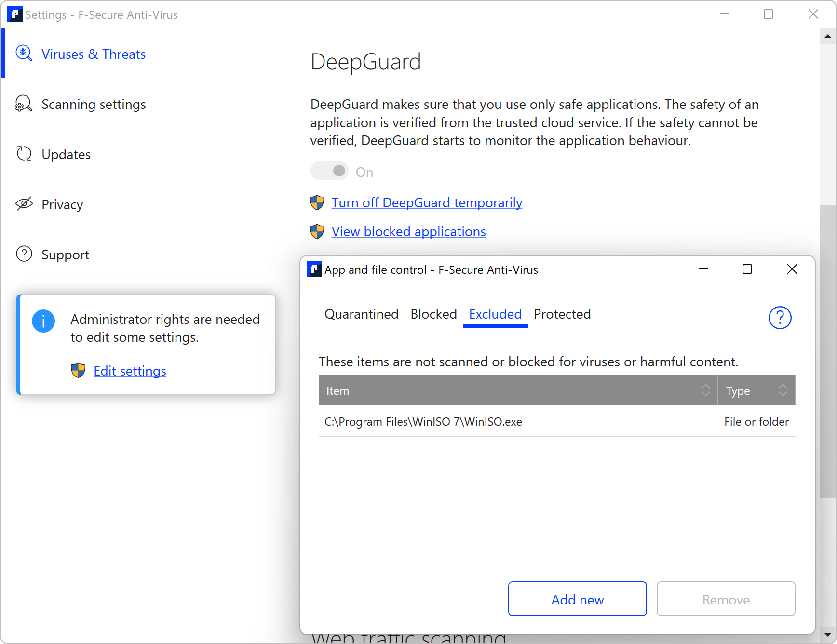Click the Updates sync icon

coord(24,153)
